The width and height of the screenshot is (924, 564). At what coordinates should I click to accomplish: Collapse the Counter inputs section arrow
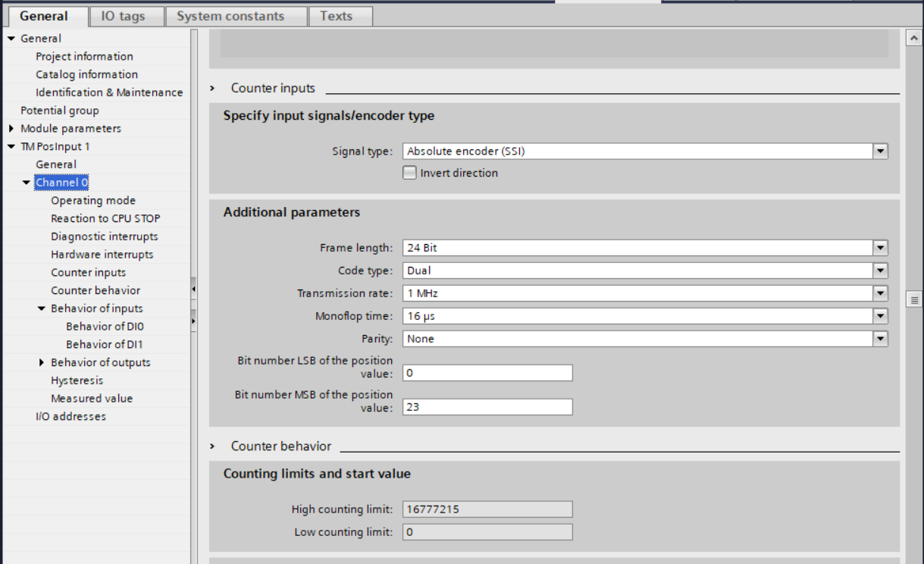[x=213, y=89]
